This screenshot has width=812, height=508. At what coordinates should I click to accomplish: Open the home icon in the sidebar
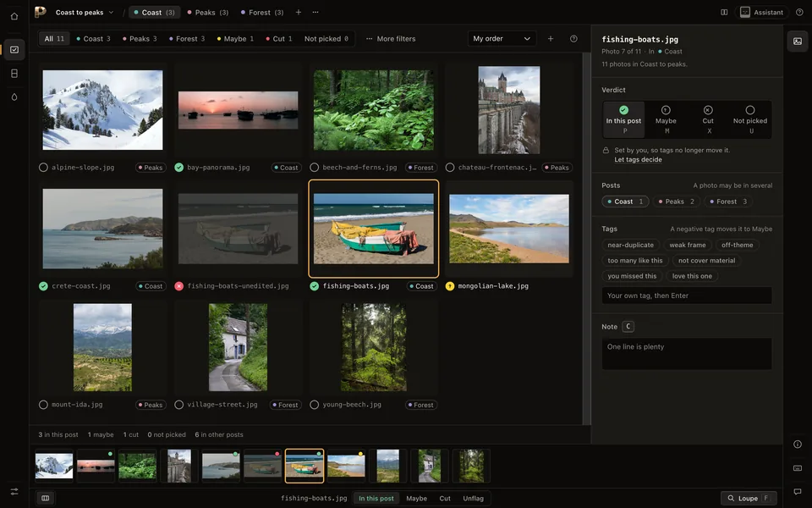click(14, 16)
